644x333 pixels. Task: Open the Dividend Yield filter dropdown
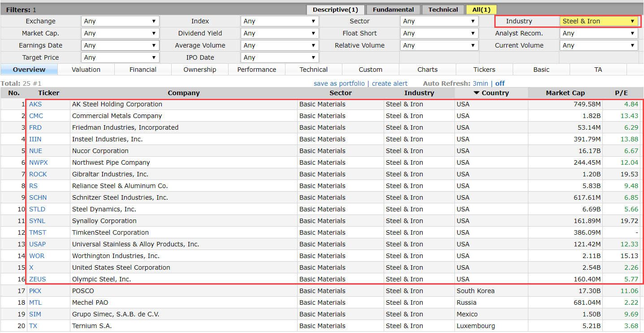point(279,33)
